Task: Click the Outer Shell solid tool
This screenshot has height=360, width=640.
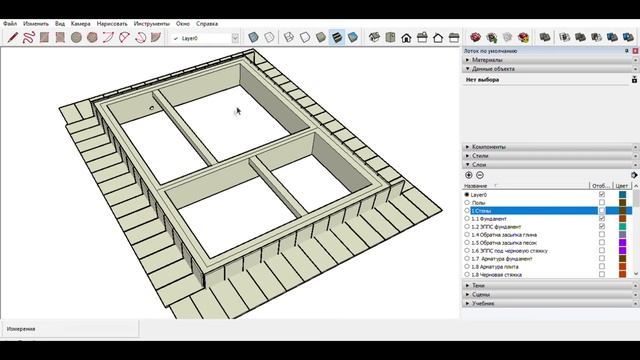Action: pyautogui.click(x=544, y=38)
